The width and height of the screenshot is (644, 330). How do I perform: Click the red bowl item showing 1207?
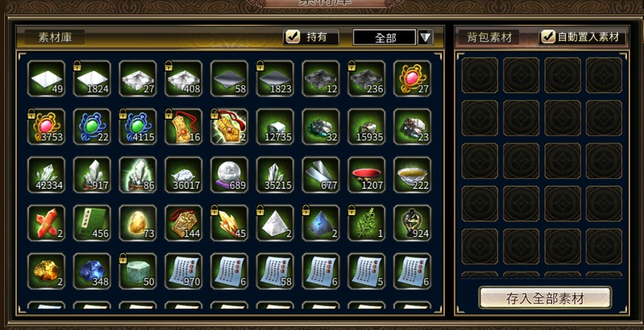click(366, 175)
